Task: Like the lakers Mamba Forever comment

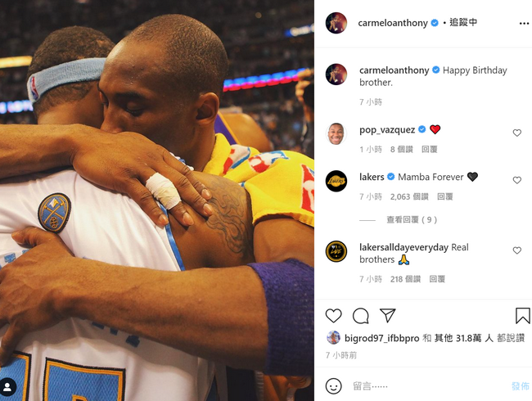Action: click(x=516, y=180)
